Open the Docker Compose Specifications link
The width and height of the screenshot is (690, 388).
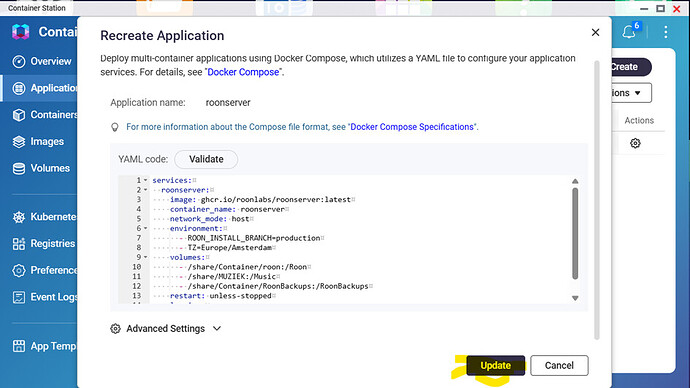[x=412, y=127]
